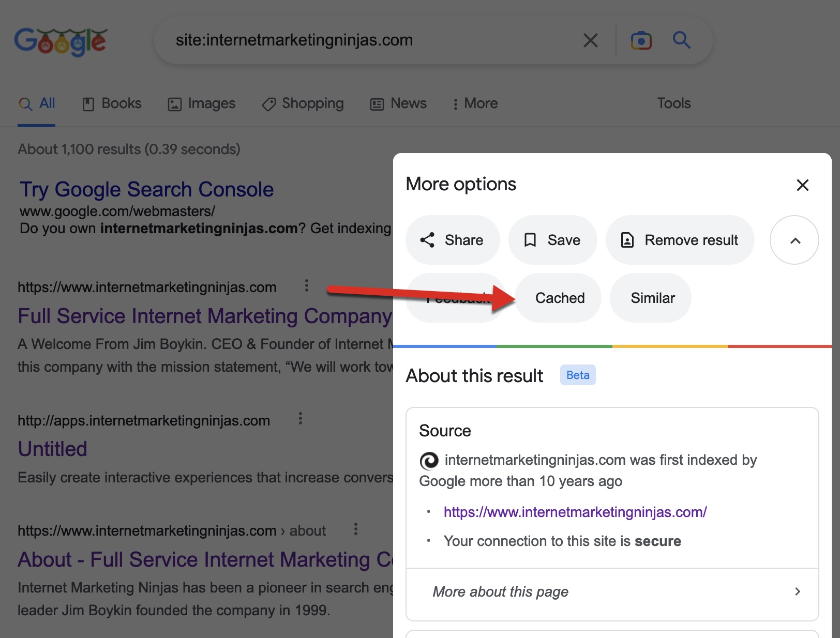Open the More search categories menu
840x638 pixels.
click(x=475, y=103)
